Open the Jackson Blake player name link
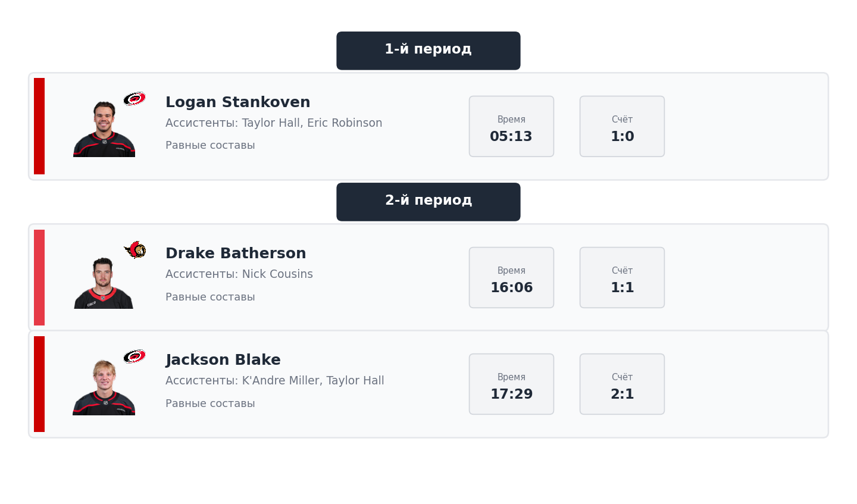Screen dimensions: 857x504 tap(223, 359)
